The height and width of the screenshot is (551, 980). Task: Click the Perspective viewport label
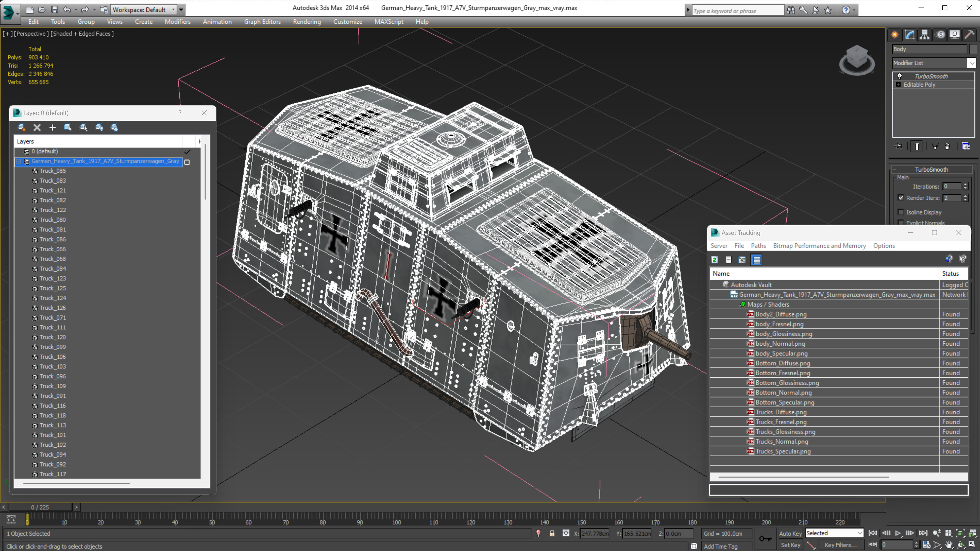pos(31,33)
